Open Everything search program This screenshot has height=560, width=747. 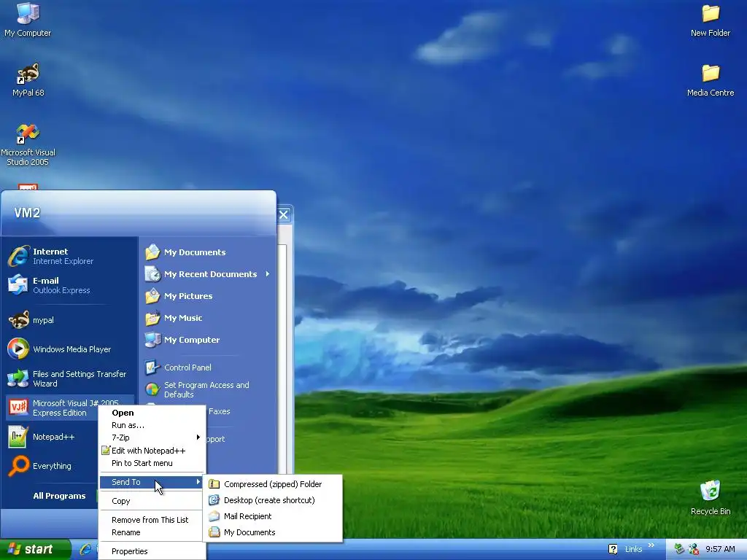(53, 466)
